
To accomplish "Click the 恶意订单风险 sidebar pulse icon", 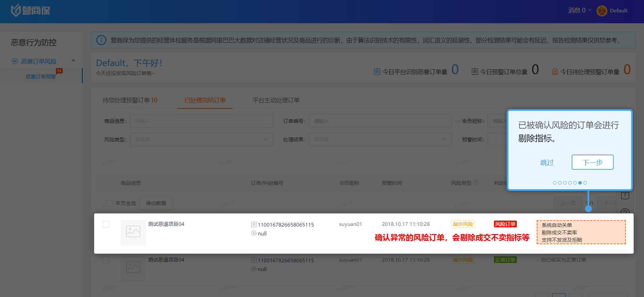I will click(14, 61).
